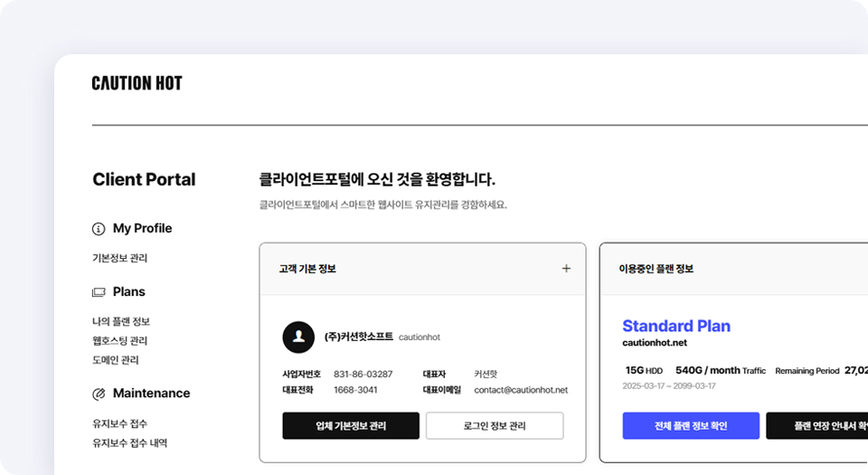Select 도메인 관리 in the sidebar

(116, 360)
